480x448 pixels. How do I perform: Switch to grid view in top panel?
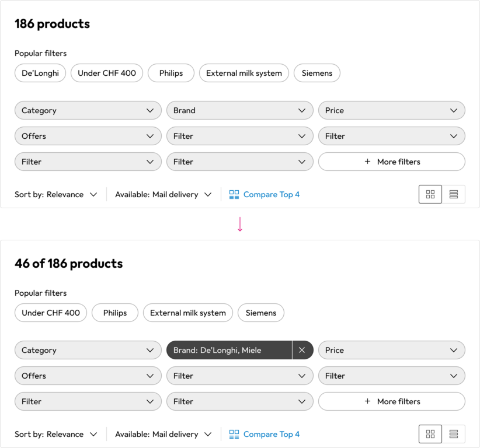(430, 194)
